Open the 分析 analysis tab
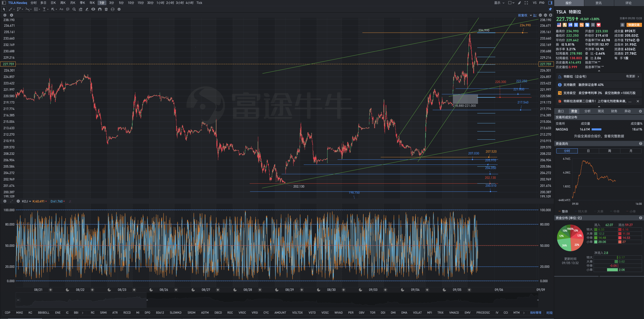The width and height of the screenshot is (644, 319). [587, 111]
